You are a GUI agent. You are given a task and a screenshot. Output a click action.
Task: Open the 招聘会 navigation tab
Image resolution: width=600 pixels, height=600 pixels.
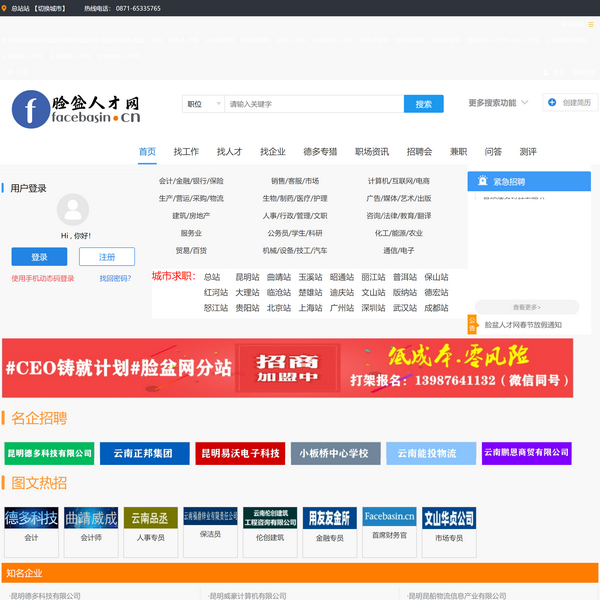pos(419,152)
